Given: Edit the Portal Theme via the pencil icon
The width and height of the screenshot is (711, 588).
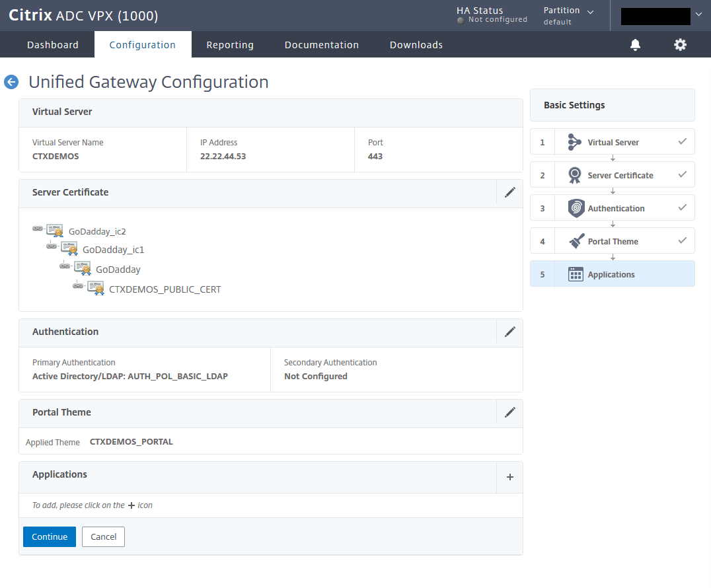Looking at the screenshot, I should click(x=509, y=412).
